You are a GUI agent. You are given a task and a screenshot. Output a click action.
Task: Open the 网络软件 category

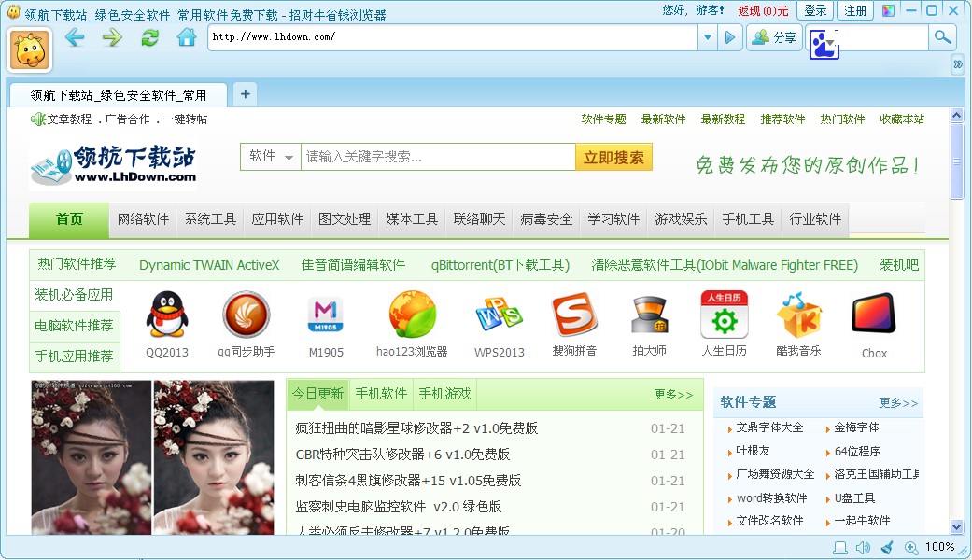pyautogui.click(x=143, y=219)
